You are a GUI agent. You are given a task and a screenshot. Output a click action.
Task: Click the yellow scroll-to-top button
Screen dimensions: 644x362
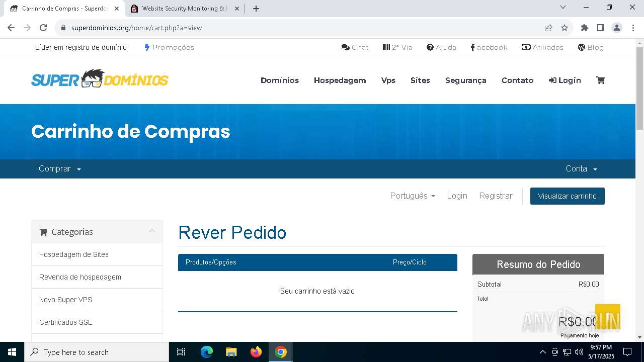pos(608,317)
